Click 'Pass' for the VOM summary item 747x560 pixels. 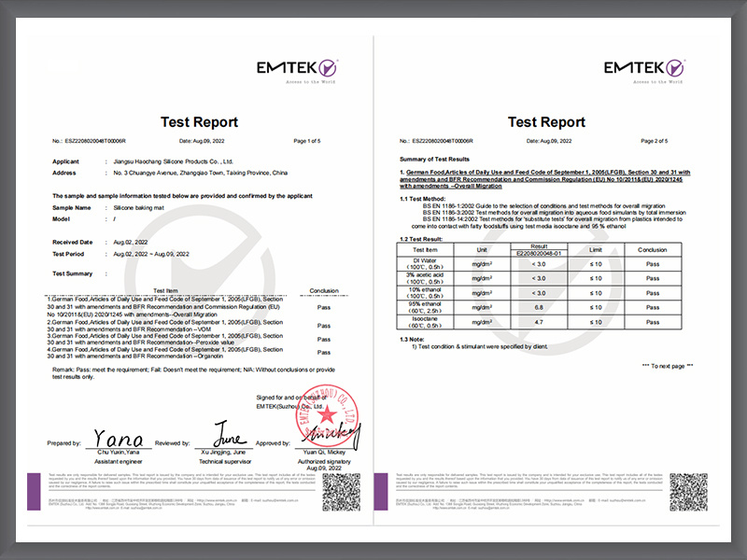point(324,326)
